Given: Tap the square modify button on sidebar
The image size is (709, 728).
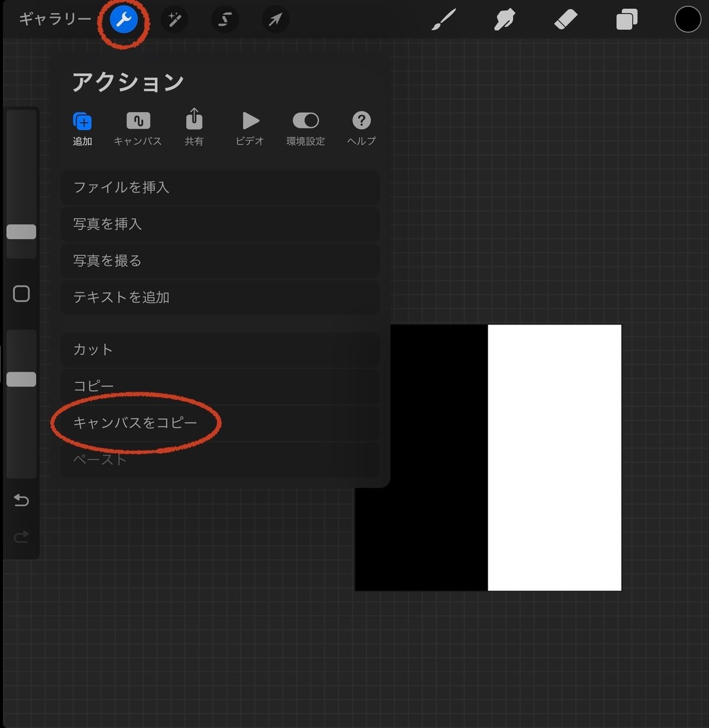Looking at the screenshot, I should 21,294.
